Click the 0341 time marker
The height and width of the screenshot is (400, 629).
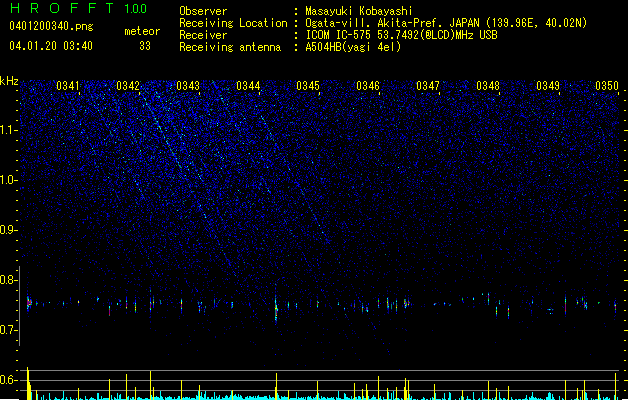68,86
